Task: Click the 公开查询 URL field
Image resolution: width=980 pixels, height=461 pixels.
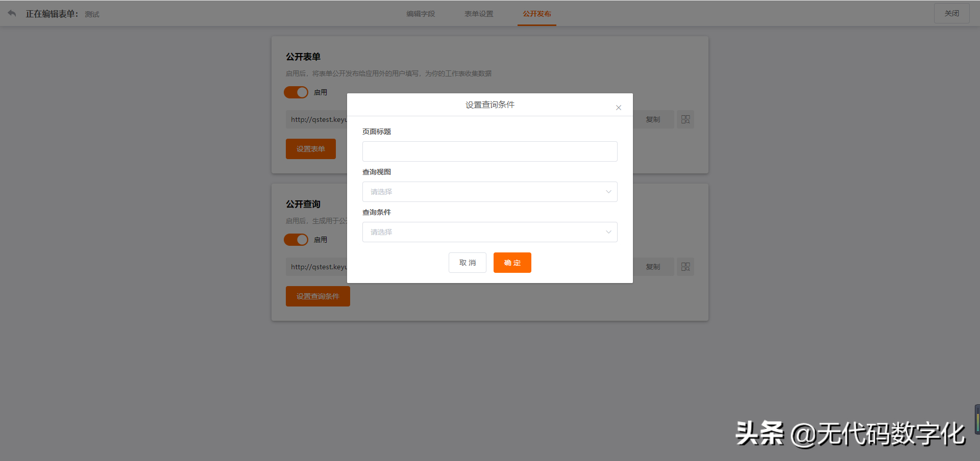Action: click(316, 267)
